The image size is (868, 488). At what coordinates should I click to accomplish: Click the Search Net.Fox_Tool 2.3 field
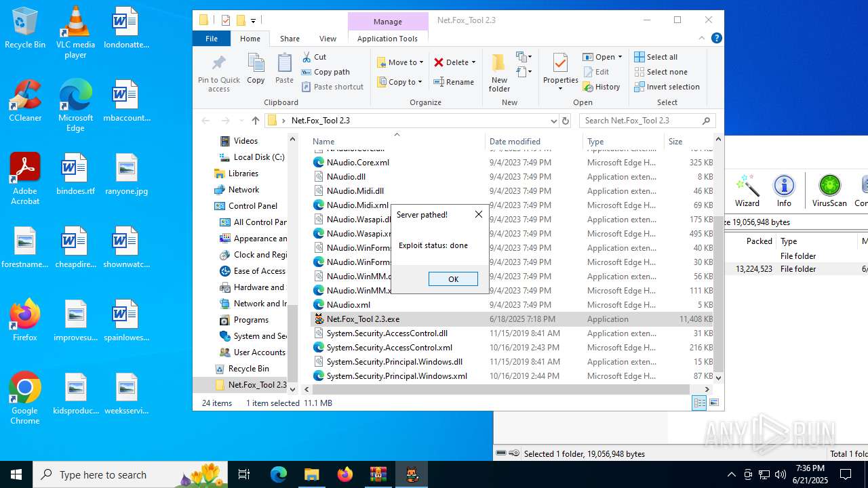click(647, 121)
